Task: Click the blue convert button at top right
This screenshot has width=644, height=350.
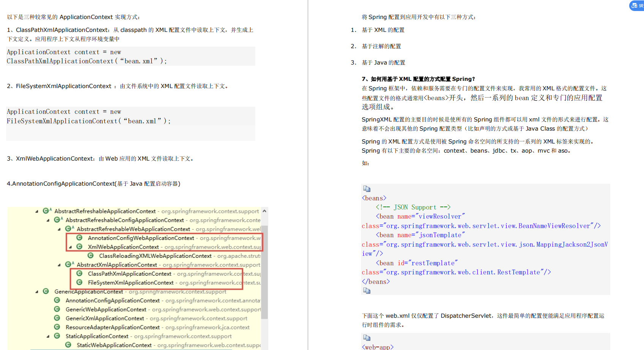Action: 637,5
